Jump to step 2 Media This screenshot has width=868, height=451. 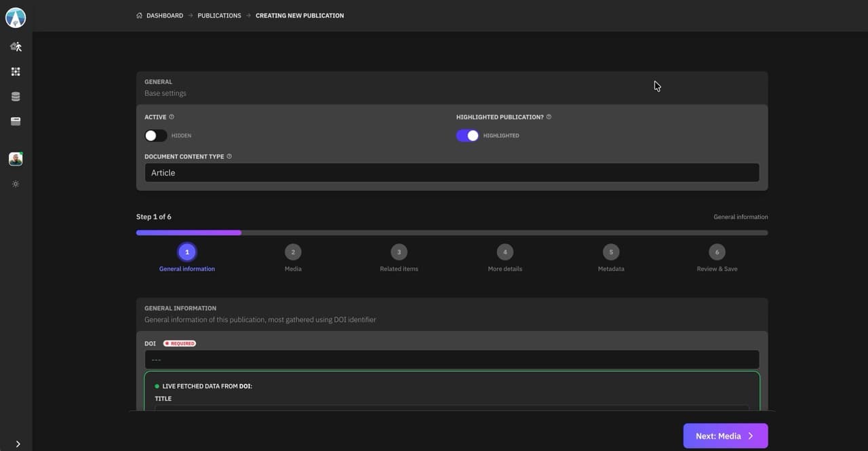coord(293,252)
